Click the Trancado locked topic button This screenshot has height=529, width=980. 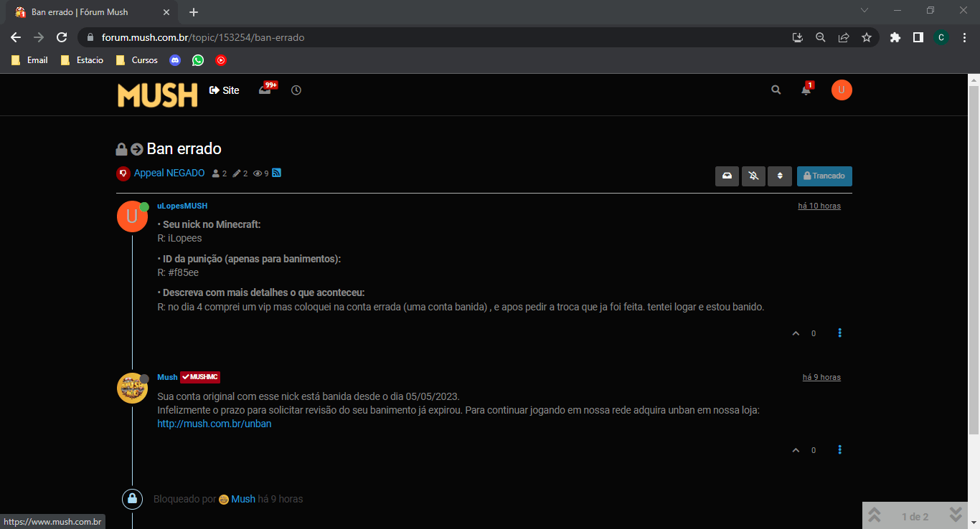[824, 176]
